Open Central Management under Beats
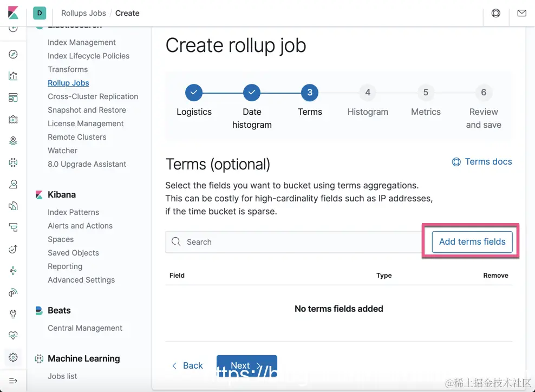Viewport: 535px width, 392px height. click(x=85, y=328)
